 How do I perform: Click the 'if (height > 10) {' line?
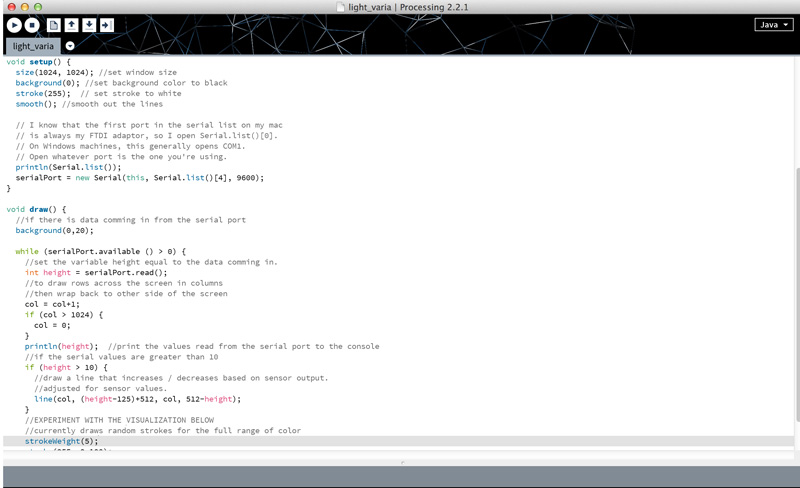coord(66,368)
